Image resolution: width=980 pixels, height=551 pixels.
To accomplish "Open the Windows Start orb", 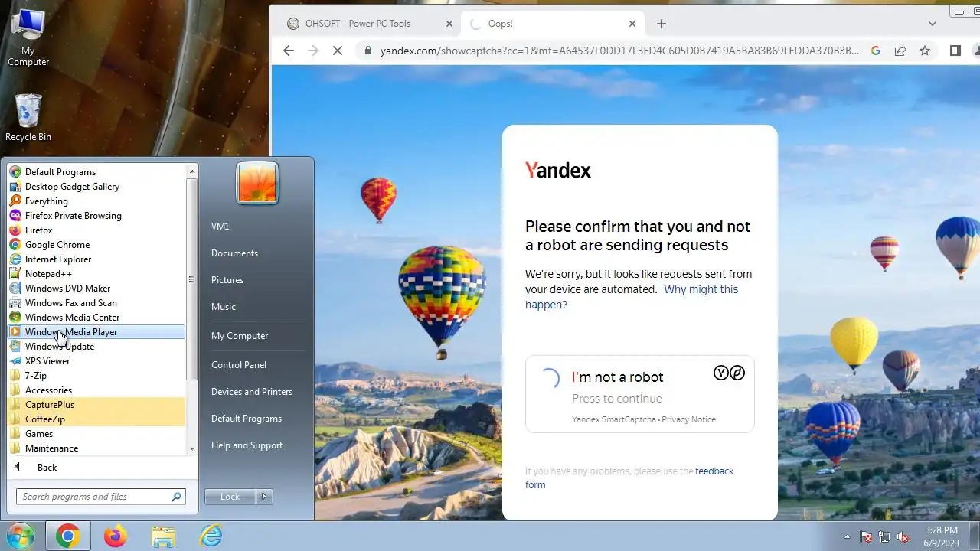I will (x=21, y=536).
